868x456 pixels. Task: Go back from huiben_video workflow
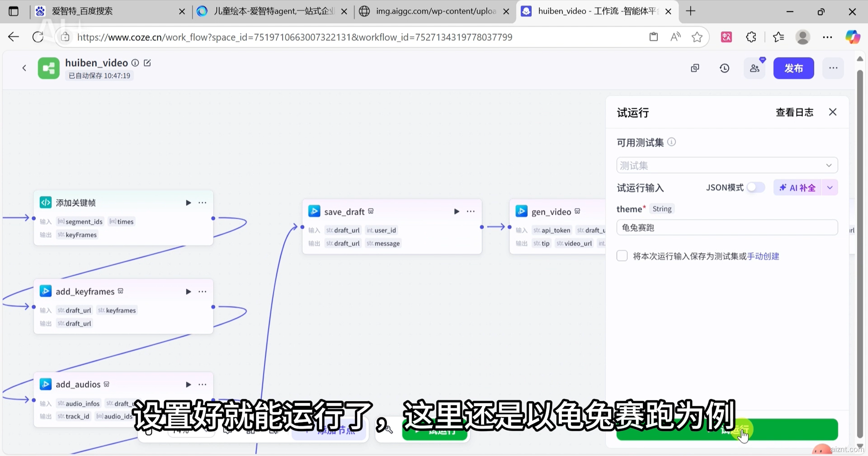click(x=25, y=68)
